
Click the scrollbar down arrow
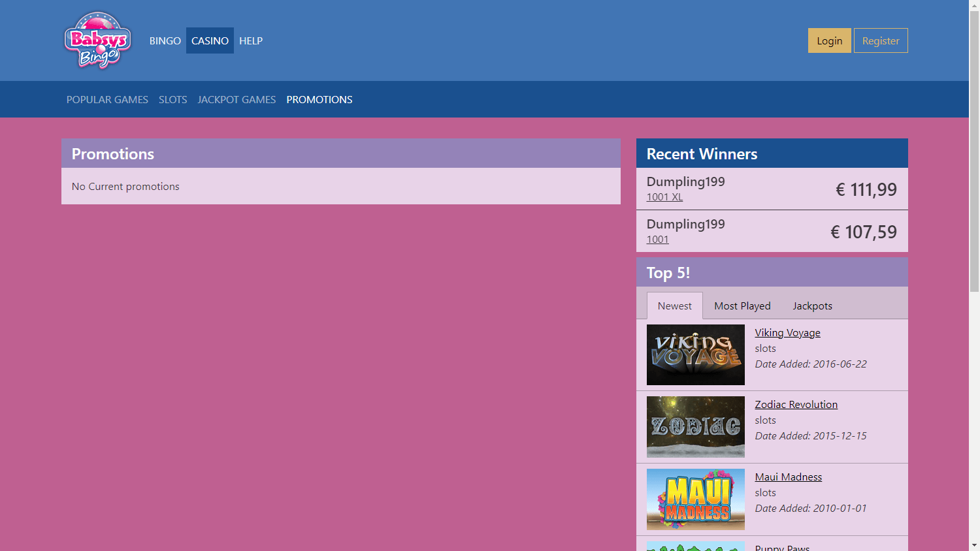point(974,545)
